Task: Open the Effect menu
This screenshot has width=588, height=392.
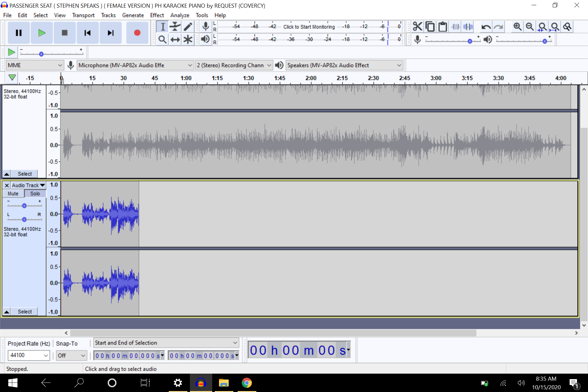Action: tap(157, 15)
